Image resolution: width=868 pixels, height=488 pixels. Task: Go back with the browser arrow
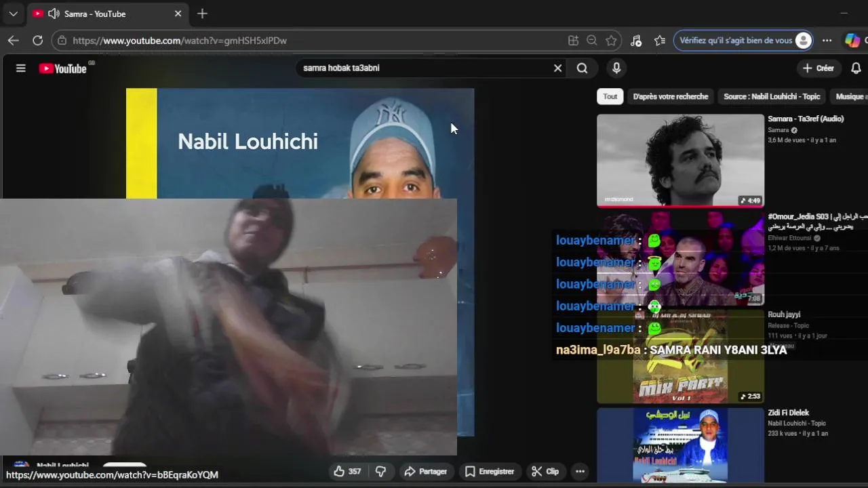pyautogui.click(x=13, y=41)
